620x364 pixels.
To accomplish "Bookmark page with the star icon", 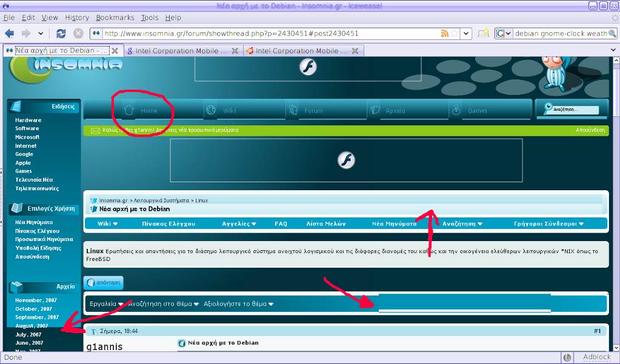I will pyautogui.click(x=455, y=33).
